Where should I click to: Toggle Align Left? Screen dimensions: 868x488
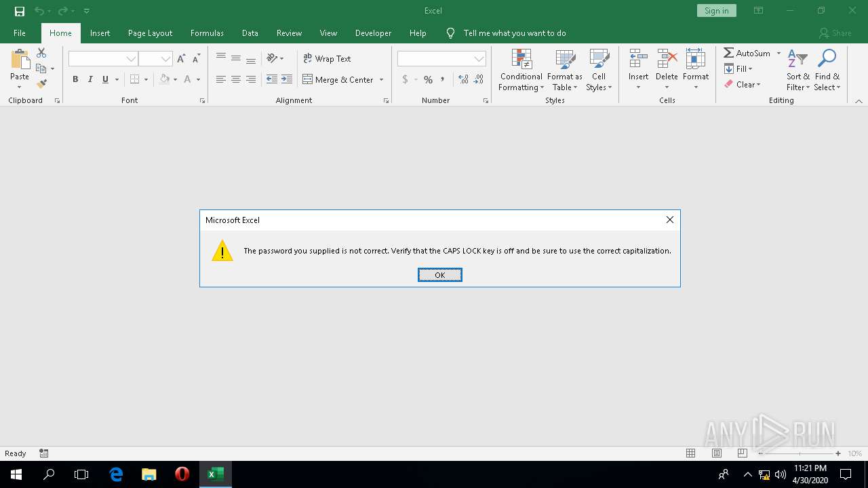click(x=221, y=79)
